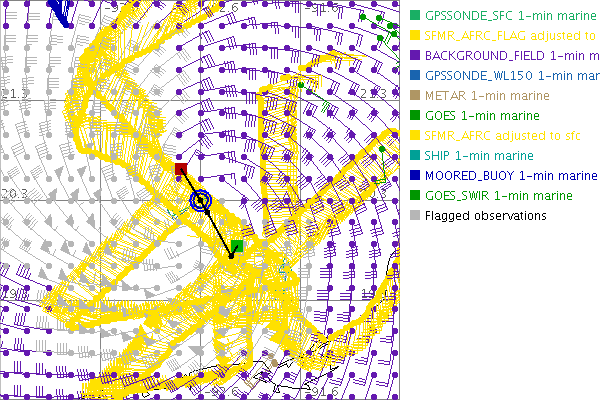Click the gray Flagged observations legend square
The width and height of the screenshot is (600, 400).
[415, 216]
